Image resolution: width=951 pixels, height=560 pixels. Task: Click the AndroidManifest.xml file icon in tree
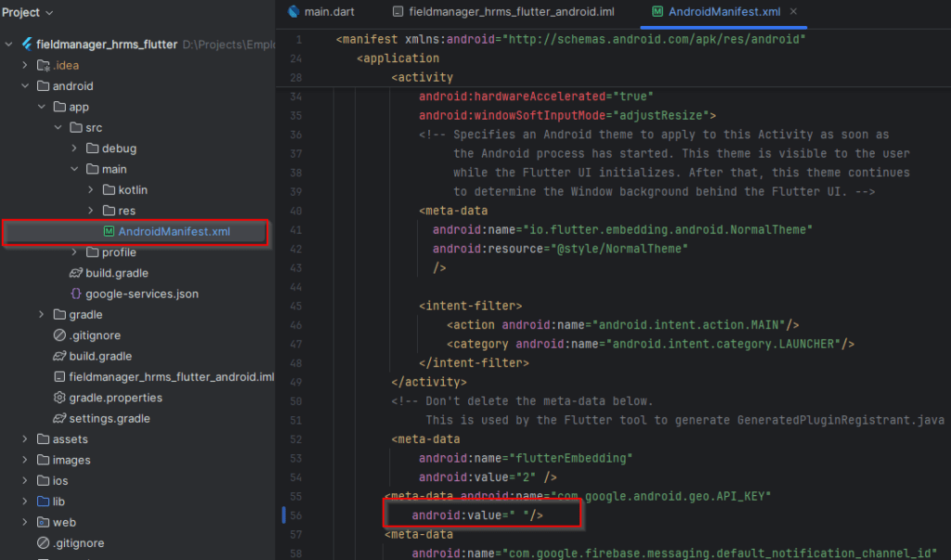[x=109, y=231]
